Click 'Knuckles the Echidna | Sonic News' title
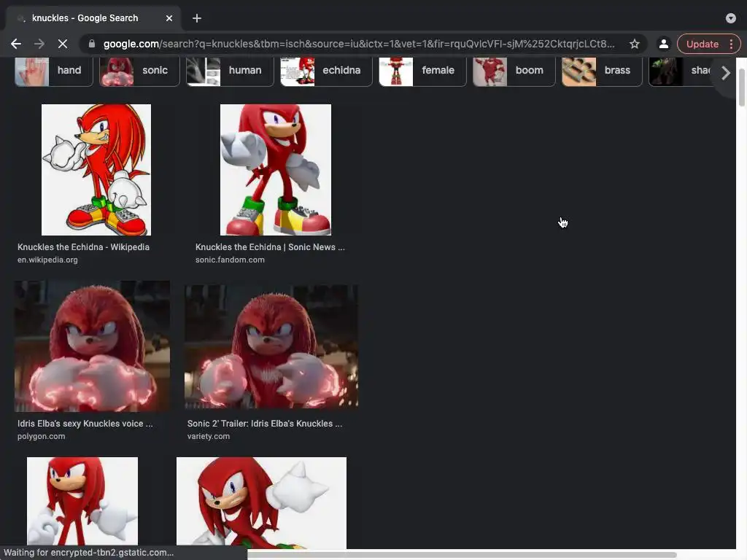Screen dimensions: 747x560 270,247
